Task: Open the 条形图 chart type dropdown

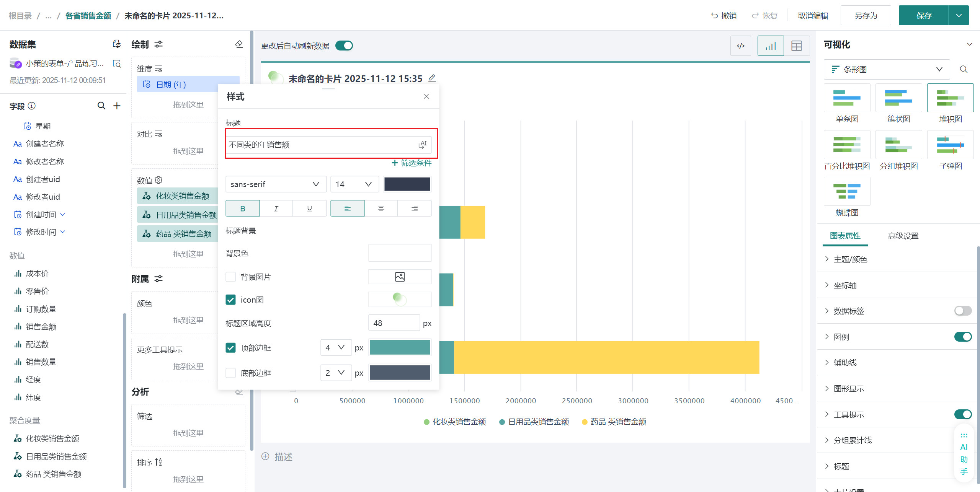Action: click(886, 69)
